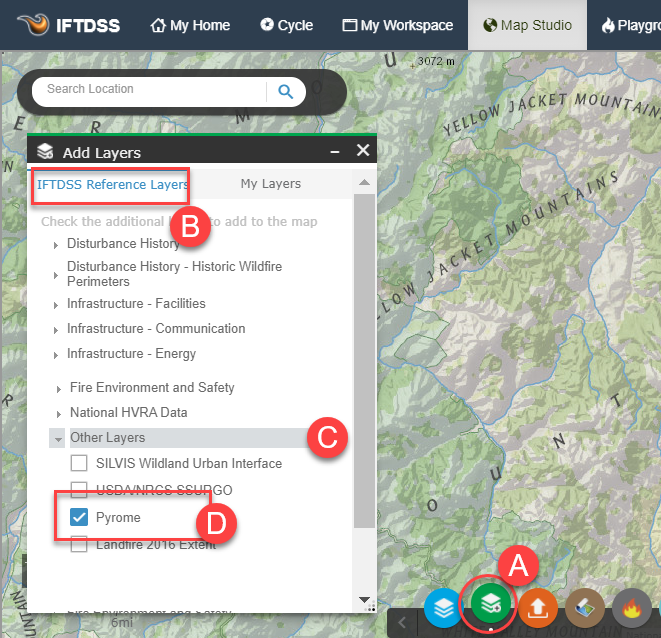661x638 pixels.
Task: Expand Infrastructure - Energy group
Action: pos(56,355)
